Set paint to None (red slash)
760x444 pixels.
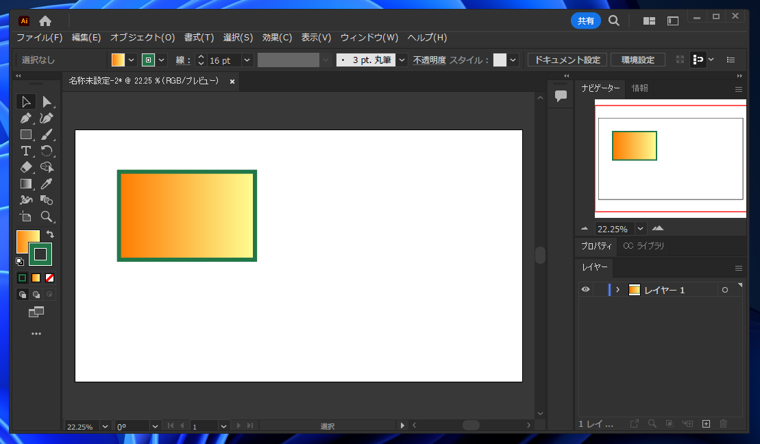click(49, 278)
